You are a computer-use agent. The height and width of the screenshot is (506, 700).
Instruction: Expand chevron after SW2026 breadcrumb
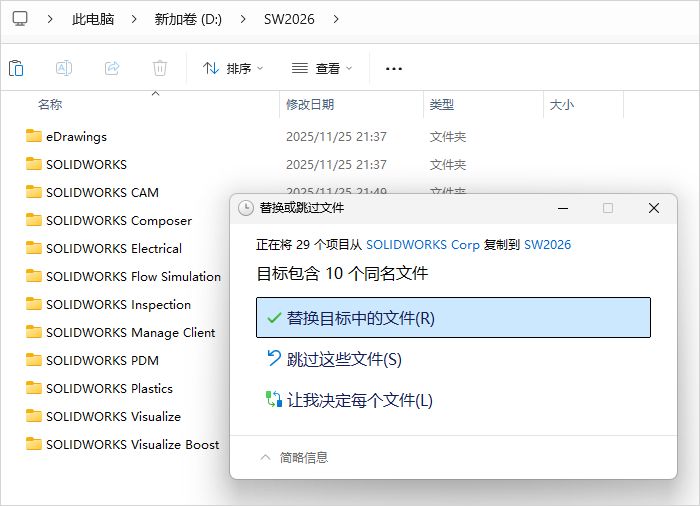coord(336,19)
